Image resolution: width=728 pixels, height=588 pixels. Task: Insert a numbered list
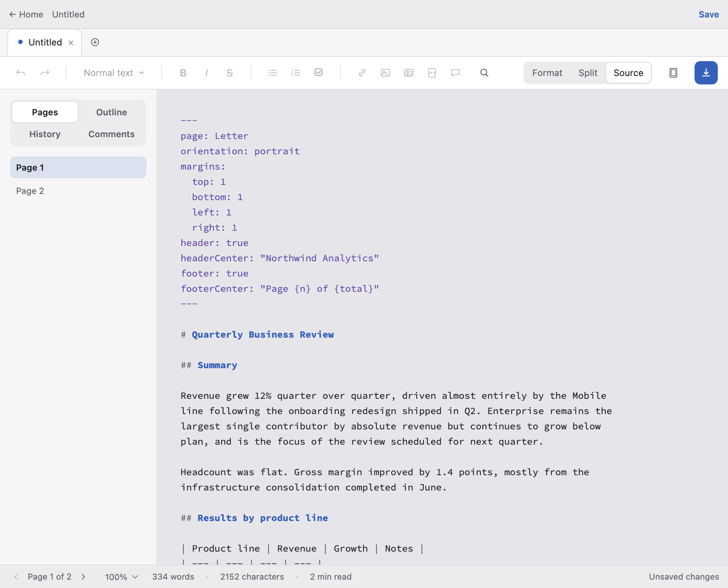coord(296,73)
